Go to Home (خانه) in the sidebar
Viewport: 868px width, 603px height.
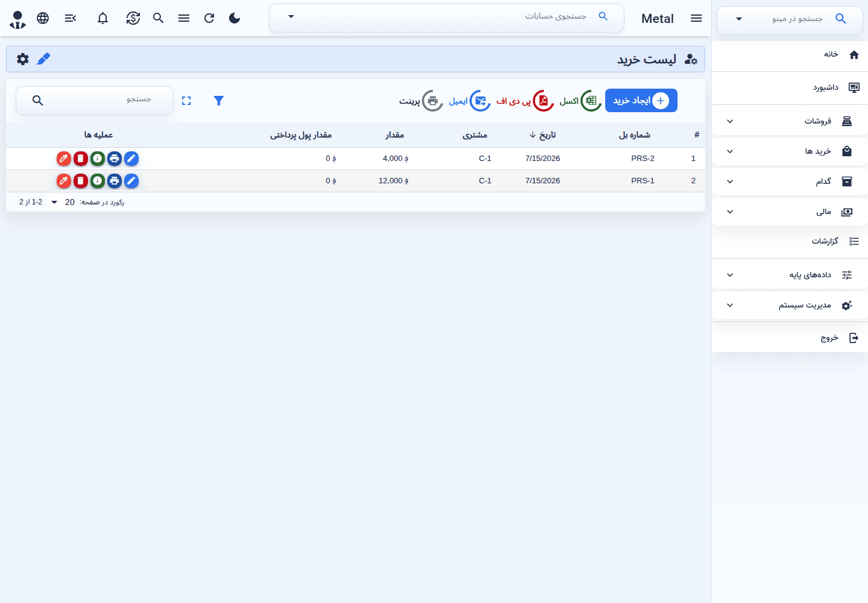790,55
